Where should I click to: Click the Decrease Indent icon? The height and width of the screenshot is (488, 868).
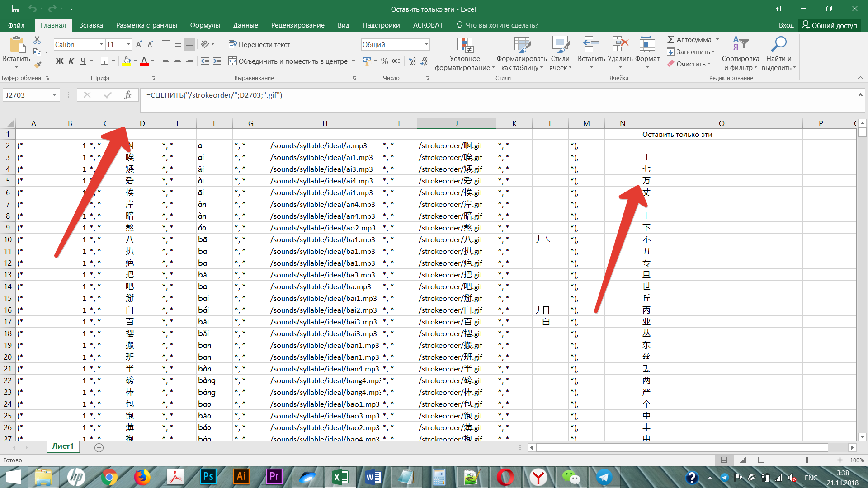tap(205, 61)
